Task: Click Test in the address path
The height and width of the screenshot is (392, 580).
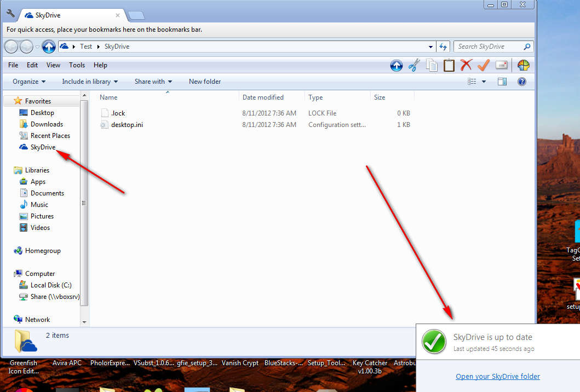Action: [86, 47]
